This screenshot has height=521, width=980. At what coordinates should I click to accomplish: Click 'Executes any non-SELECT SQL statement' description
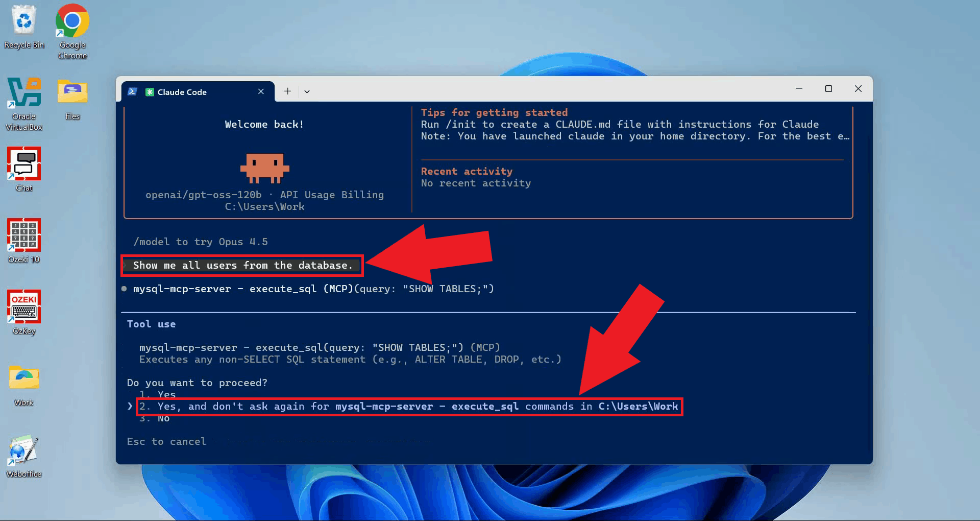(x=350, y=359)
